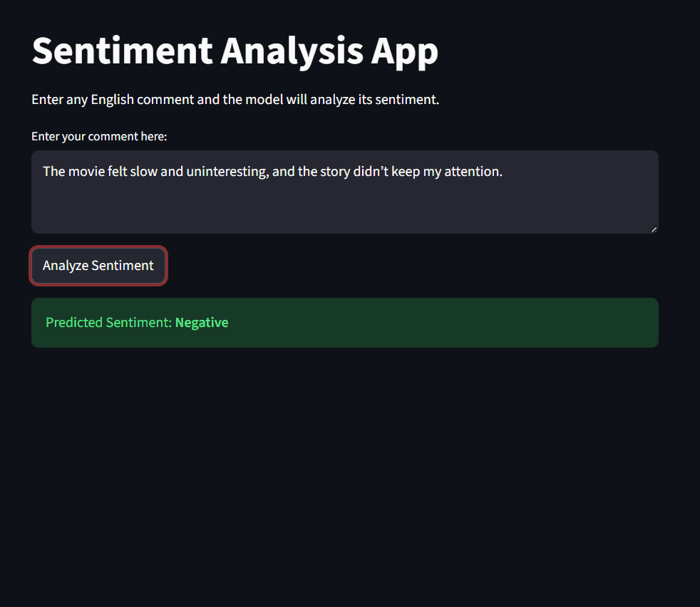Click the word "English" in the description
700x607 pixels.
113,100
